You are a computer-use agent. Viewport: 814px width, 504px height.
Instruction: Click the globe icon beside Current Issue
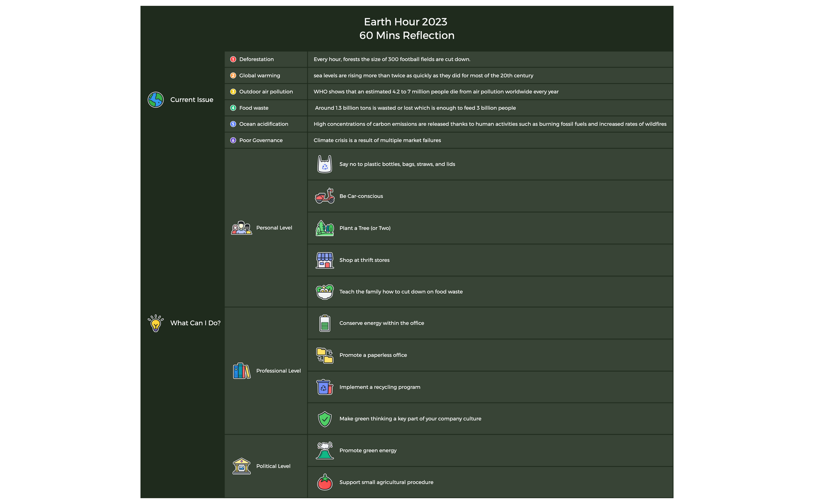(155, 100)
